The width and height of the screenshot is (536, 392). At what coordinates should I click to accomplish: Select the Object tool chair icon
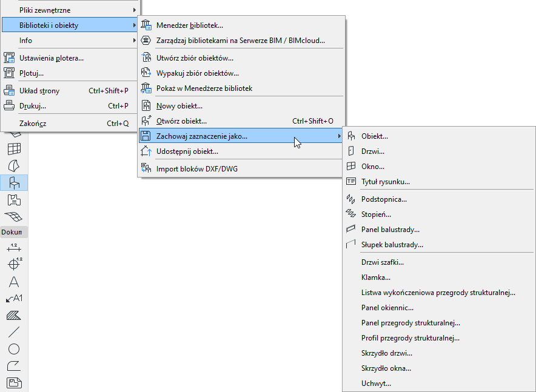(14, 183)
